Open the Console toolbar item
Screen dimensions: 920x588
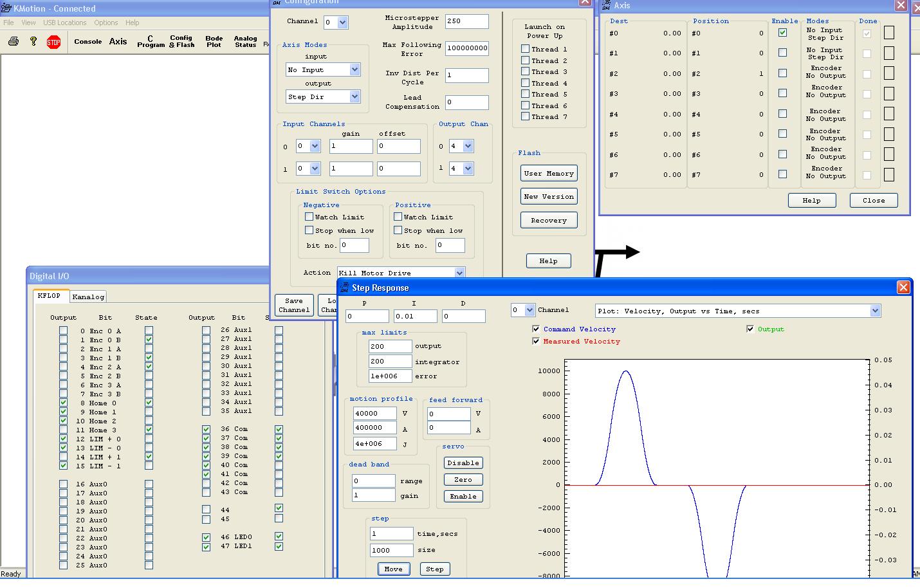(87, 42)
